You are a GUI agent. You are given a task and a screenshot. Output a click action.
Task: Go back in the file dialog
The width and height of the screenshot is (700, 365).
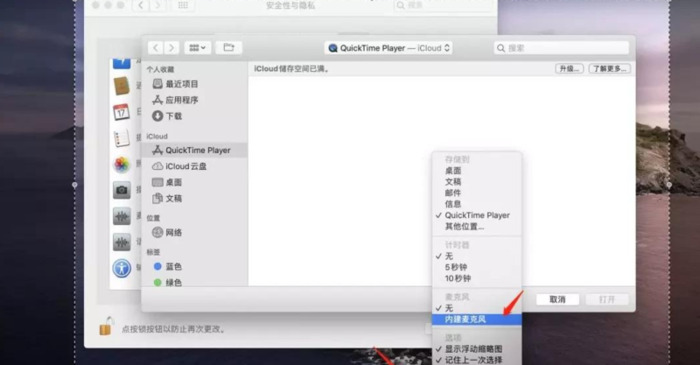pos(155,48)
